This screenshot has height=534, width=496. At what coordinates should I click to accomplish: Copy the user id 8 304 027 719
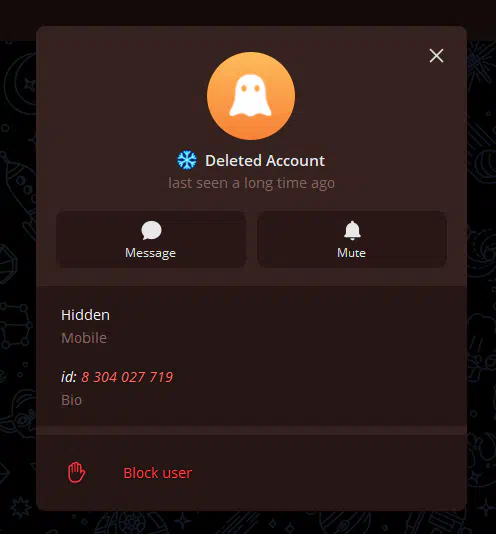coord(127,377)
